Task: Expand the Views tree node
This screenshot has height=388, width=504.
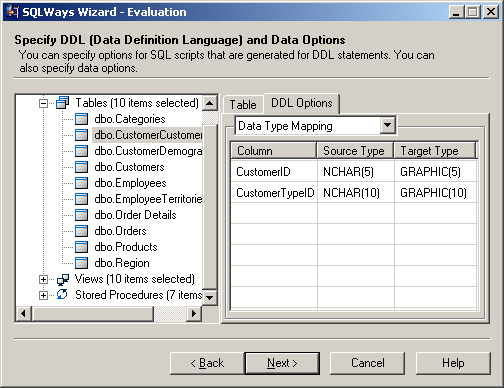Action: (43, 279)
